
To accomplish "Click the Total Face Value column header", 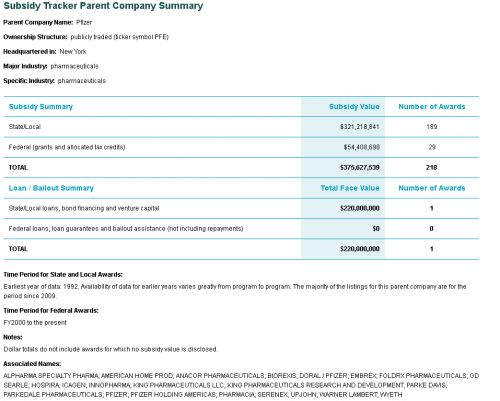I will point(350,188).
